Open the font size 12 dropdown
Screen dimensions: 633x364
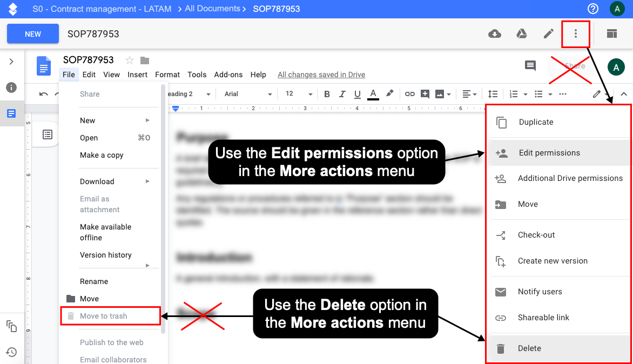tap(299, 94)
